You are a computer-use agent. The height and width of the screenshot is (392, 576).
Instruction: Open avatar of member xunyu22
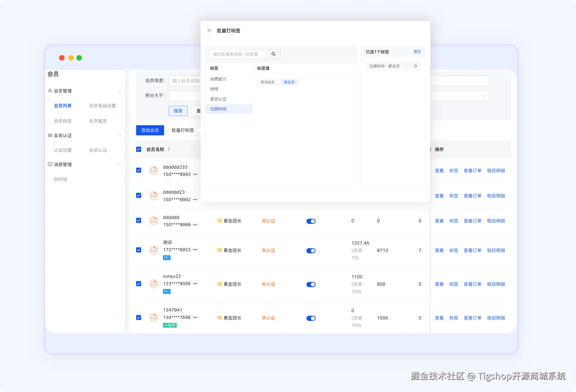point(154,284)
